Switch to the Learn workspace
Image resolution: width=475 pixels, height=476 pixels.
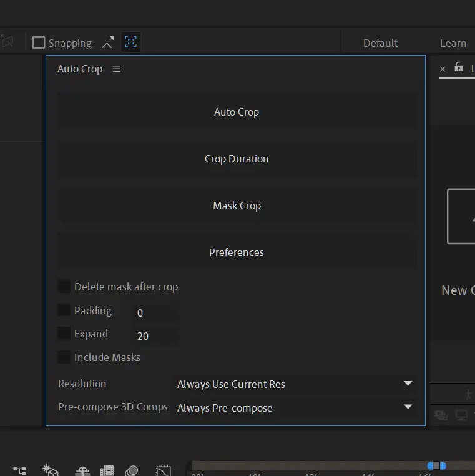(x=453, y=43)
